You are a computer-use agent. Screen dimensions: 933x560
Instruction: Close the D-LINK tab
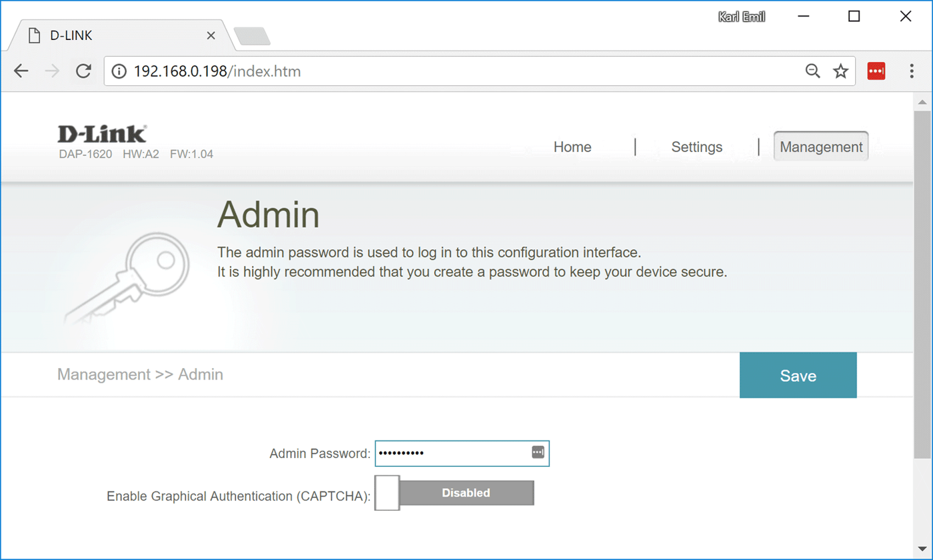tap(211, 36)
